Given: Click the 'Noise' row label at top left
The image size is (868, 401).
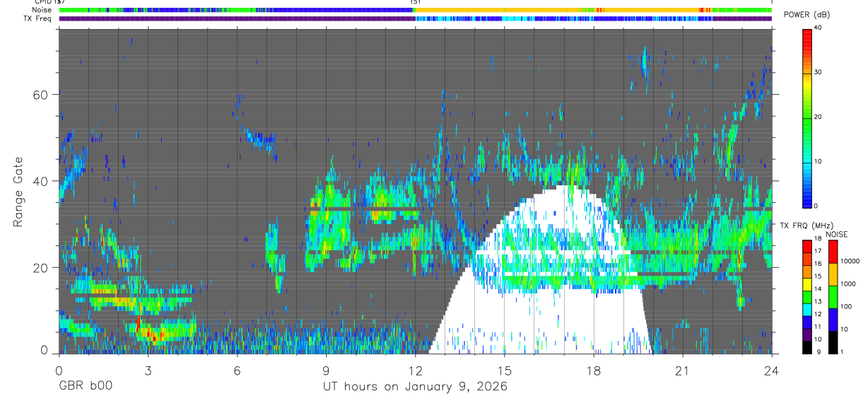Looking at the screenshot, I should pyautogui.click(x=42, y=10).
